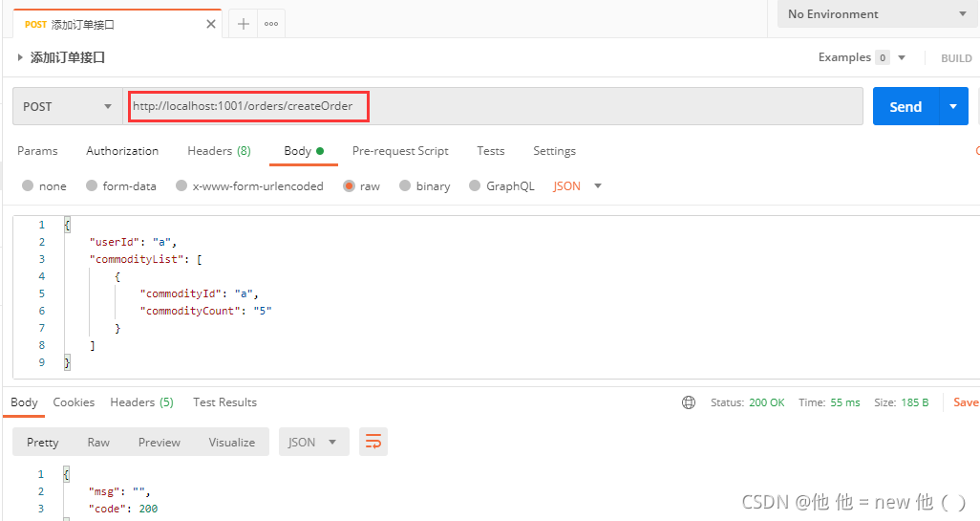Open the response Cookies tab
The height and width of the screenshot is (521, 980).
coord(74,402)
